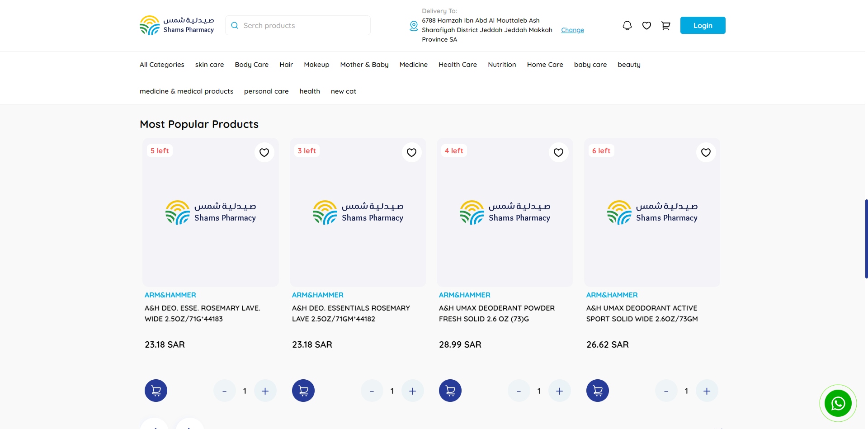Open product image of 3 left rosemary deodorant
Viewport: 868px width, 429px height.
click(358, 212)
